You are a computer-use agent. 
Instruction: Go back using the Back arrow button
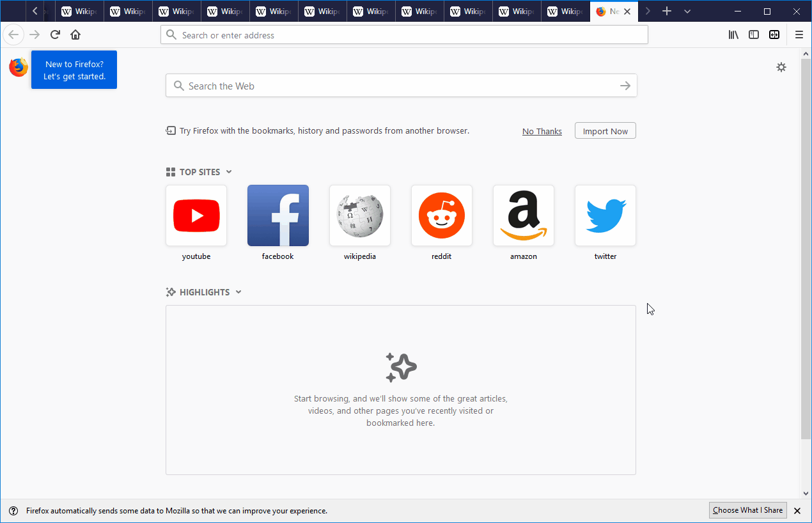coord(13,35)
